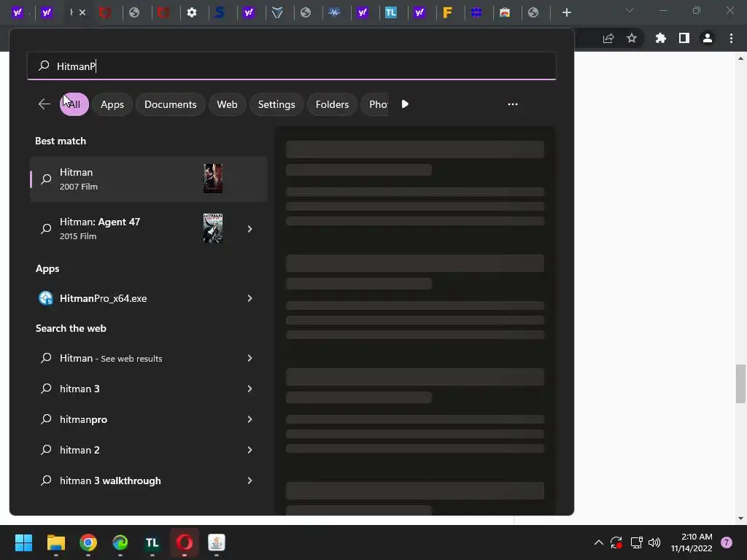Switch to the Documents filter
This screenshot has width=747, height=560.
coord(170,104)
